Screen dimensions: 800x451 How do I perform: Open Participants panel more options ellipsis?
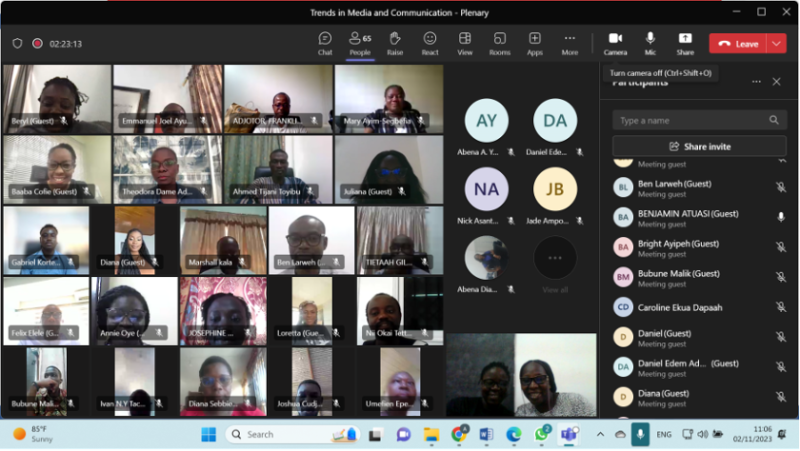click(x=756, y=82)
